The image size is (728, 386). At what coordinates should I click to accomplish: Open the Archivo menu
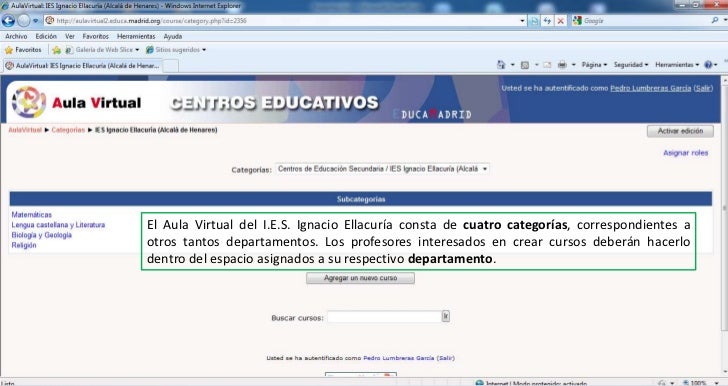tap(16, 36)
